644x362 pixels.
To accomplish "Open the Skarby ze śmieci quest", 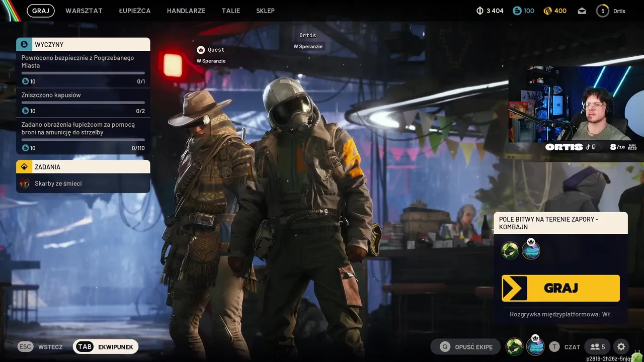I will click(x=83, y=184).
